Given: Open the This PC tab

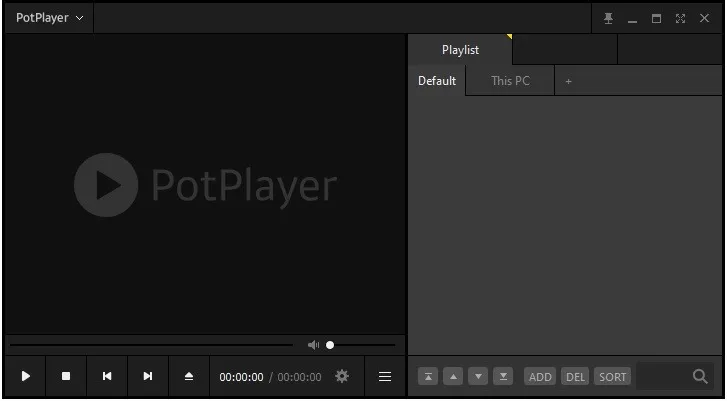Looking at the screenshot, I should tap(510, 81).
